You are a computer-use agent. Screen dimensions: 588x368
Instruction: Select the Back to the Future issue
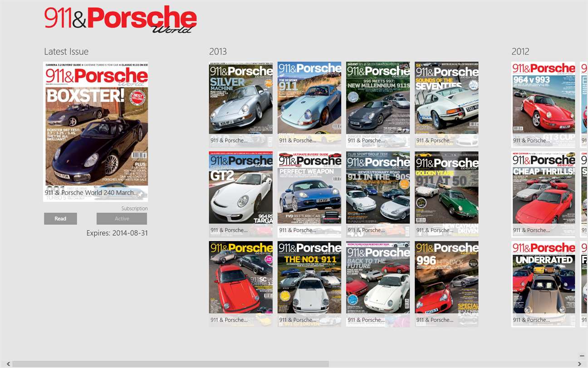point(378,283)
